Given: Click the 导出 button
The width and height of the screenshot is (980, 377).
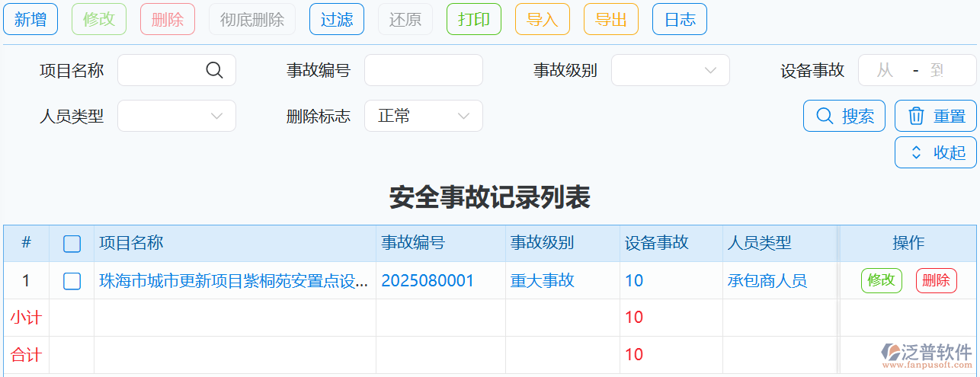Looking at the screenshot, I should 611,19.
